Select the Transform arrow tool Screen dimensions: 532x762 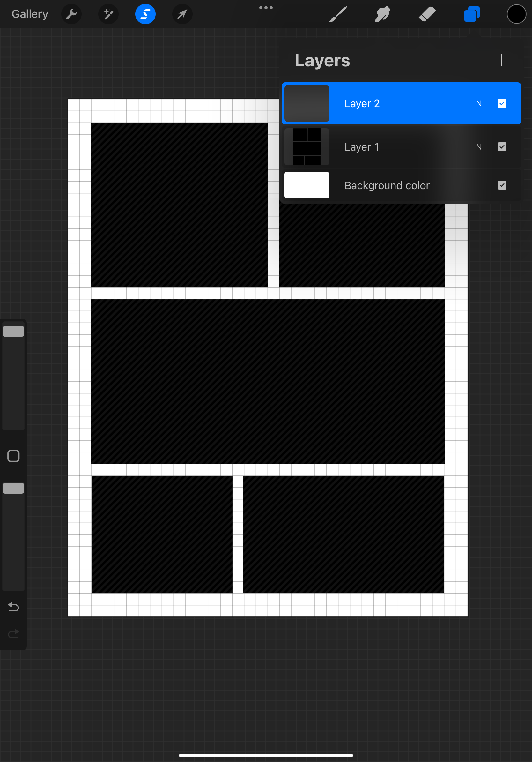182,14
